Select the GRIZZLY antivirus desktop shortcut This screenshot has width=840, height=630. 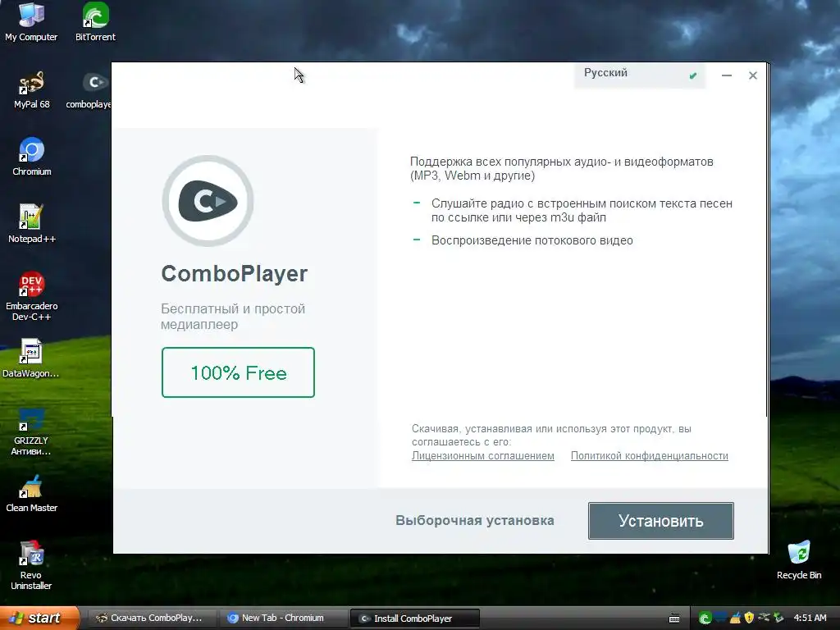pyautogui.click(x=31, y=431)
